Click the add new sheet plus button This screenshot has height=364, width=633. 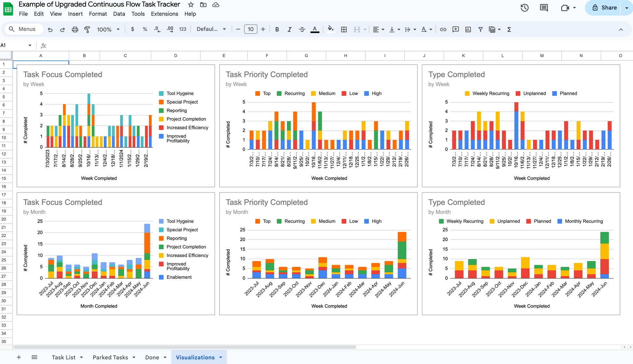[x=19, y=357]
